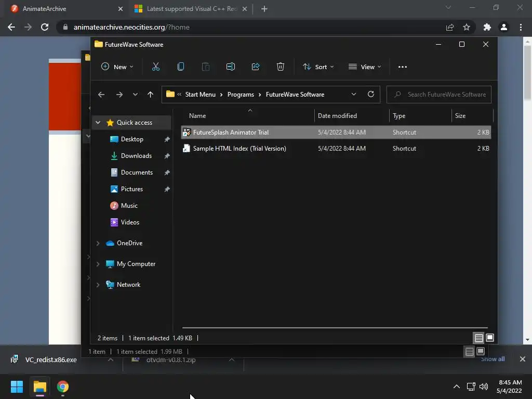Go forward in File Explorer
Screen dimensions: 532x399
pyautogui.click(x=119, y=95)
